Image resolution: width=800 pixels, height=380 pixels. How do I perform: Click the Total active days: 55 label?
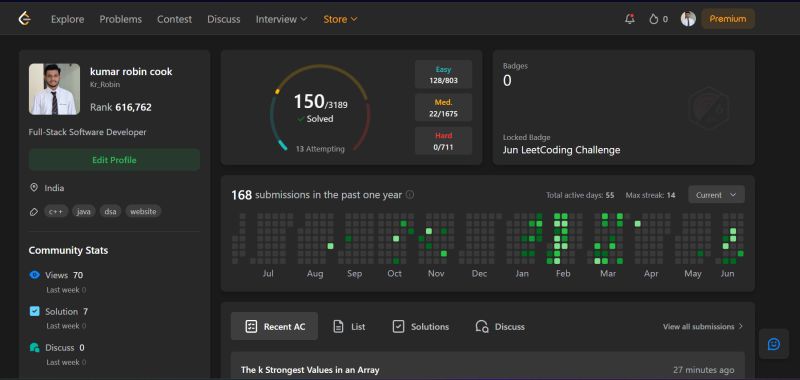[580, 195]
